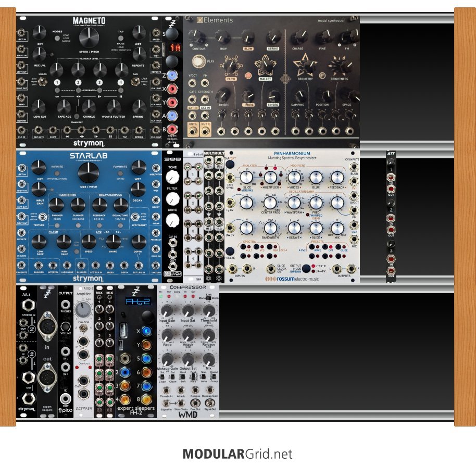Click the STARLAB title text

[89, 156]
